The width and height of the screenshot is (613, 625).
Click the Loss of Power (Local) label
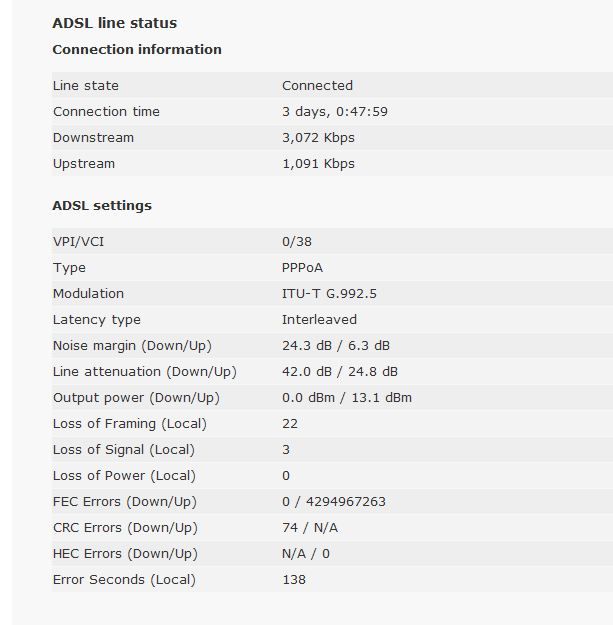point(124,476)
